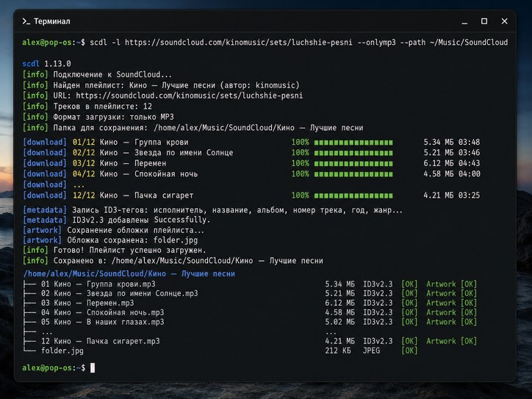Click the 6.12 МБ 04:43 download size
The height and width of the screenshot is (399, 532).
tap(452, 163)
